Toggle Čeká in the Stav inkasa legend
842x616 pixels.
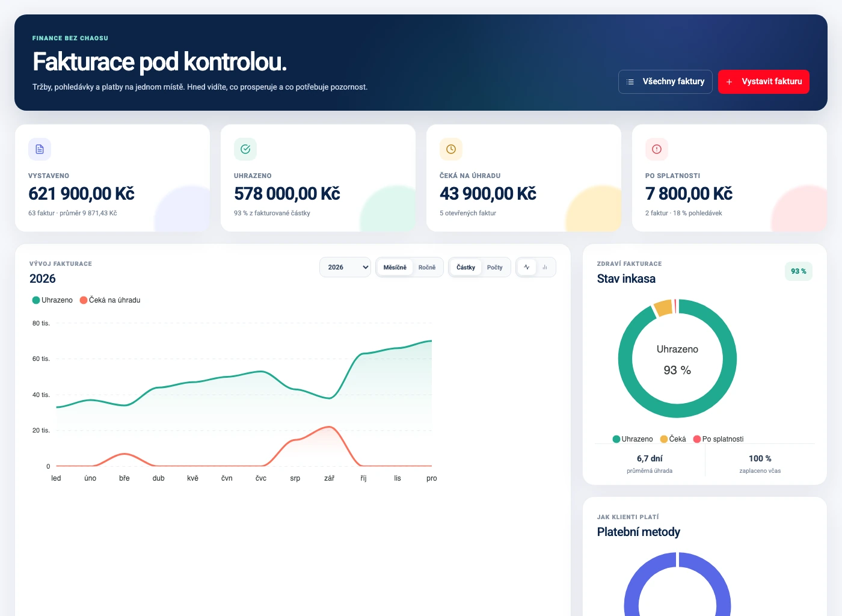pos(673,439)
